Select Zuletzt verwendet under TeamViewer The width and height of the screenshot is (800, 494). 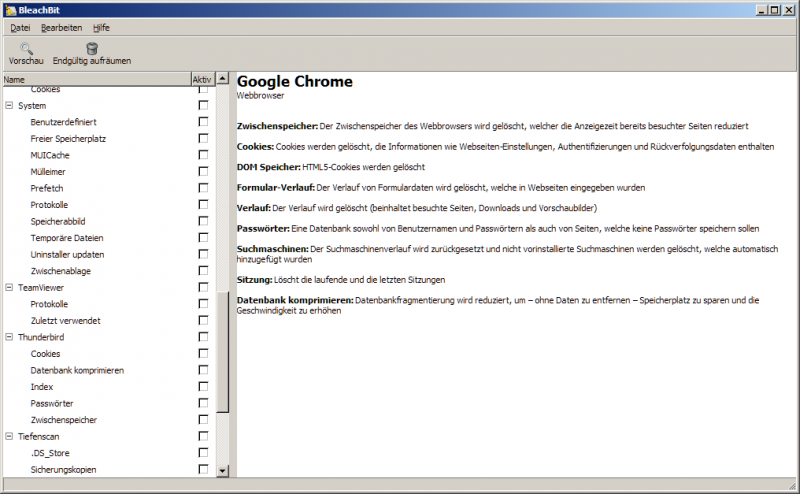point(65,320)
